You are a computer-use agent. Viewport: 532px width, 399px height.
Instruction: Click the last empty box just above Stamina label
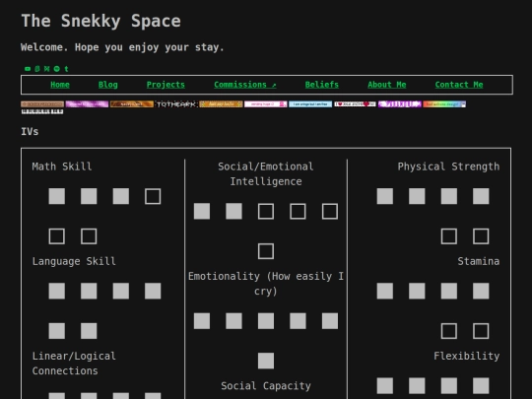pos(481,236)
